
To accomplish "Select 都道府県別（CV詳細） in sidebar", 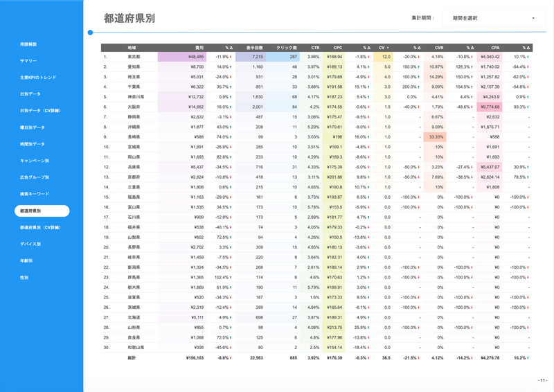I will coord(40,227).
